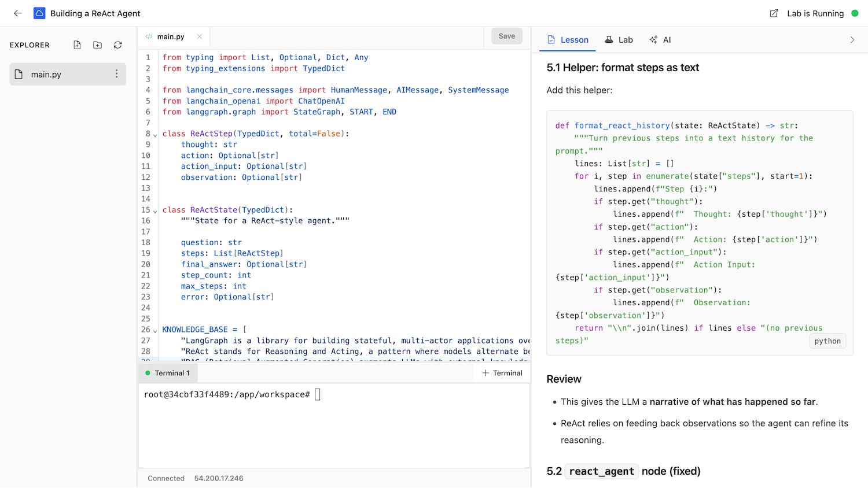Viewport: 868px width, 488px height.
Task: Open a new terminal with + Terminal
Action: pos(501,373)
